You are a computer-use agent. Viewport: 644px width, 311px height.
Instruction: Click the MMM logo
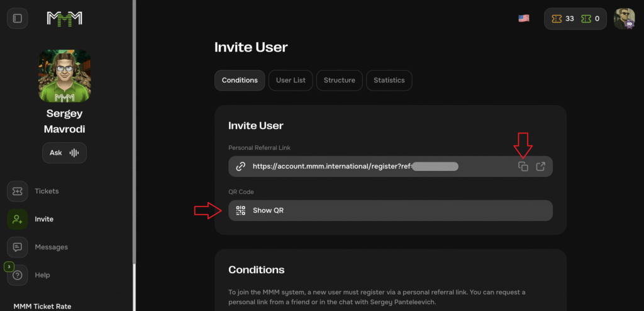[64, 18]
